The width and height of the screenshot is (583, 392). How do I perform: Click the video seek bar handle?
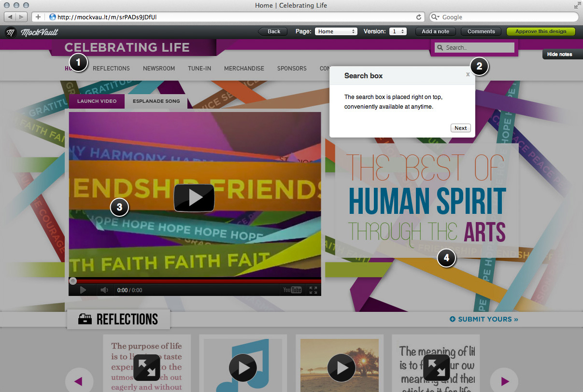tap(73, 281)
